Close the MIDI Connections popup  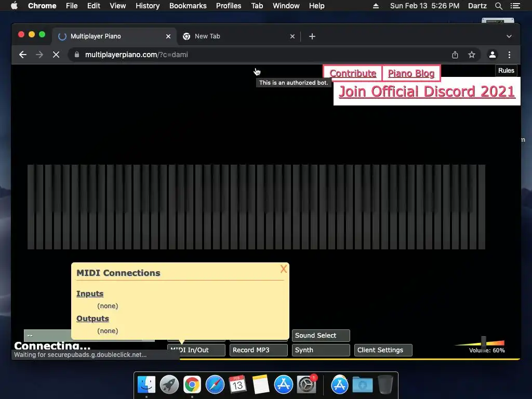tap(284, 269)
